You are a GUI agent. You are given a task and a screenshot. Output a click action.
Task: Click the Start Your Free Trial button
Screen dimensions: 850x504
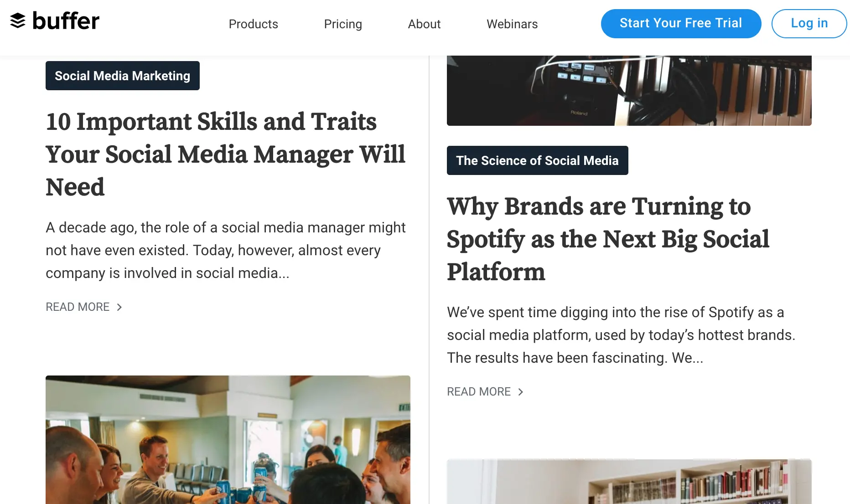point(680,23)
